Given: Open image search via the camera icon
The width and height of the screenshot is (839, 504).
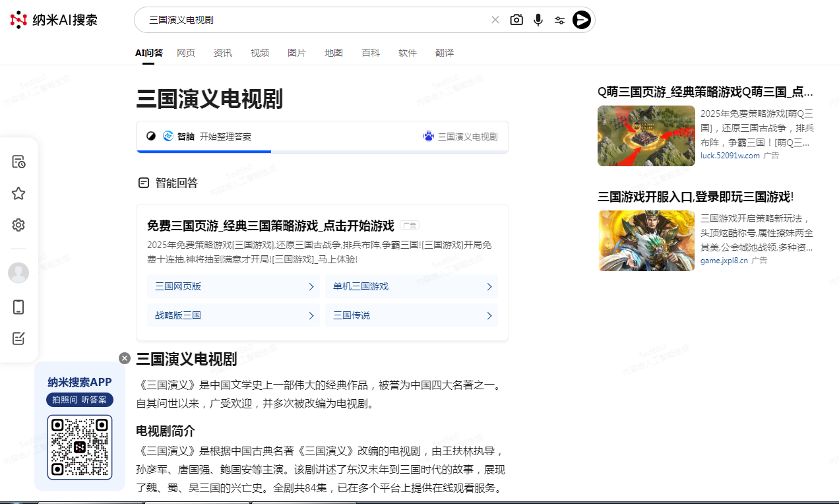Looking at the screenshot, I should [516, 20].
